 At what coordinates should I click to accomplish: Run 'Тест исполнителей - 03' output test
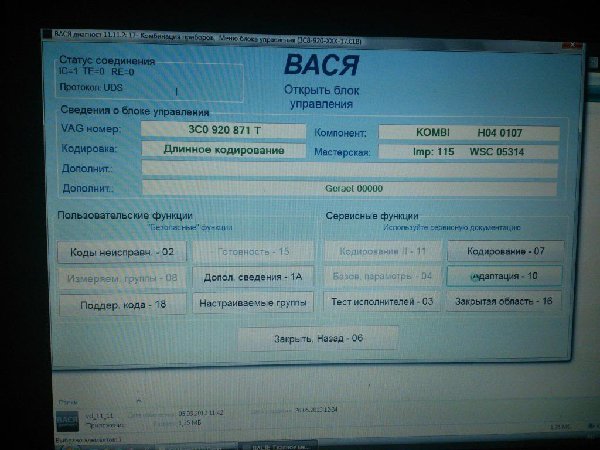click(x=383, y=300)
